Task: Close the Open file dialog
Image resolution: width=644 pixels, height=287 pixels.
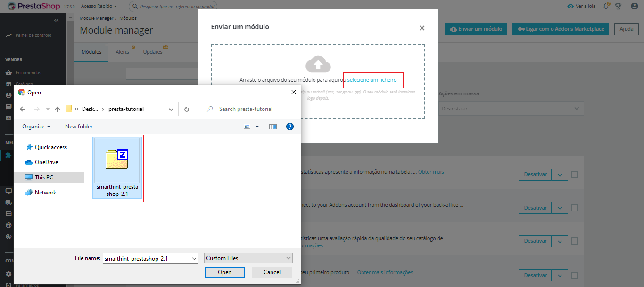Action: coord(294,92)
